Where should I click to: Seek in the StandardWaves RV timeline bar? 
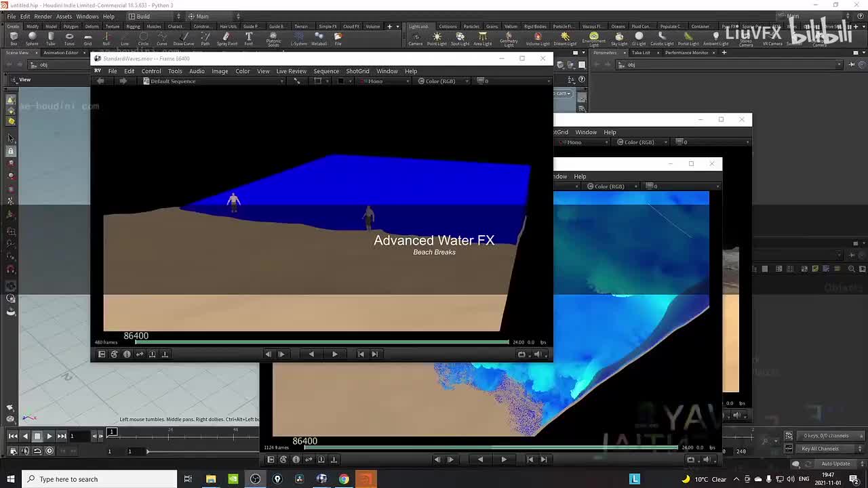322,342
